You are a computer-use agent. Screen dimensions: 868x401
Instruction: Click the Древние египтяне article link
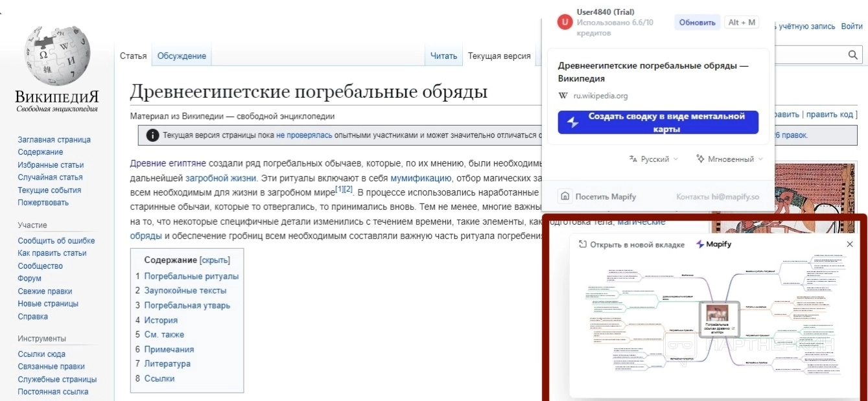tap(168, 163)
